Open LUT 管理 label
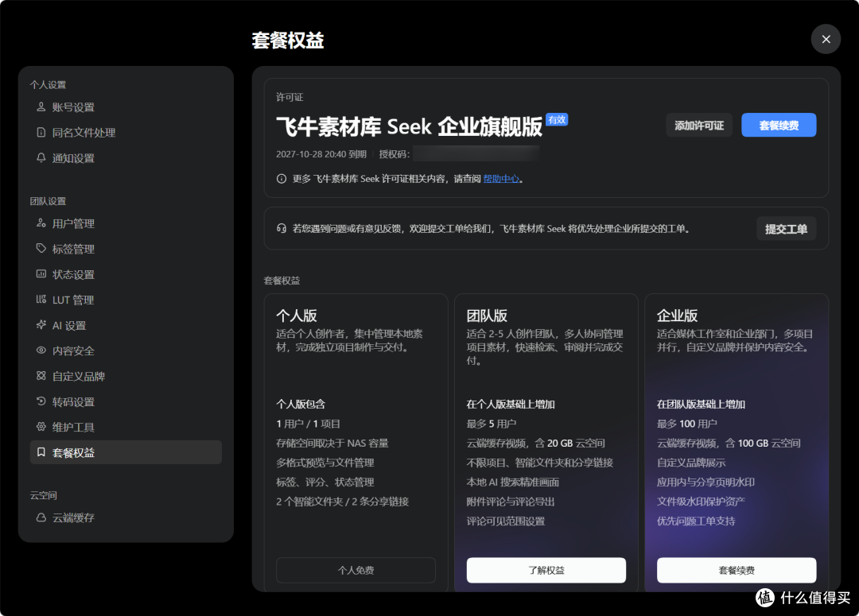The image size is (859, 616). (73, 300)
